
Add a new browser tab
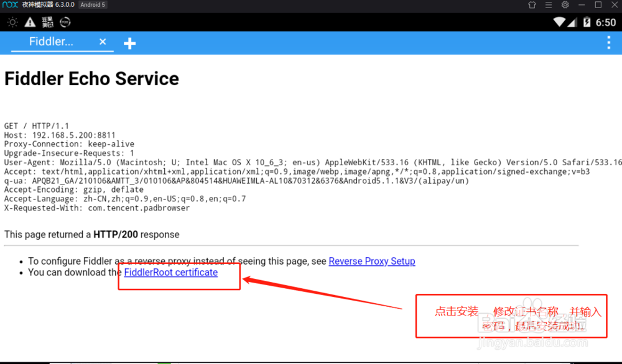[x=130, y=43]
